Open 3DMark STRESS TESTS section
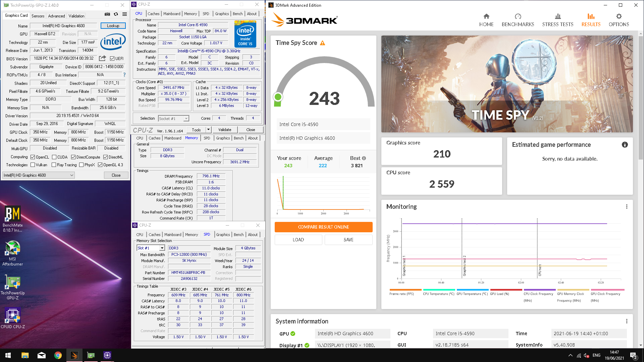This screenshot has width=644, height=362. (558, 20)
